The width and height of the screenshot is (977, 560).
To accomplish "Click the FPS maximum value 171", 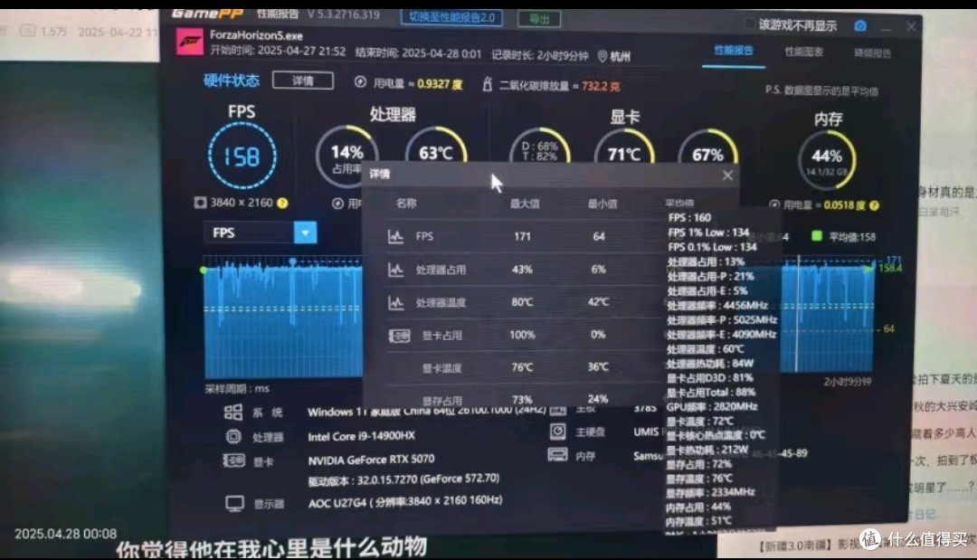I will pyautogui.click(x=522, y=237).
